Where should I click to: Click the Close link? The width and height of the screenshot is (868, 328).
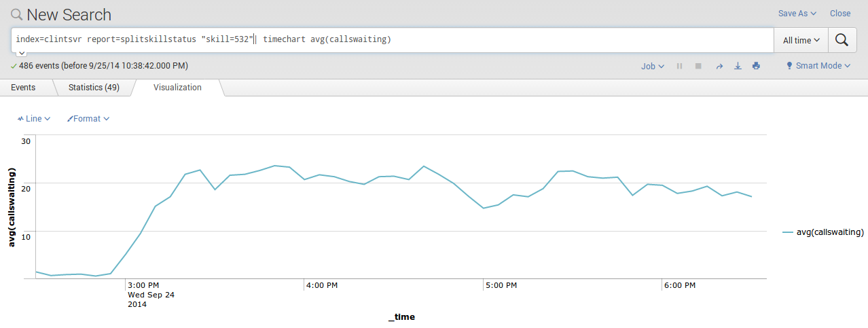[840, 14]
